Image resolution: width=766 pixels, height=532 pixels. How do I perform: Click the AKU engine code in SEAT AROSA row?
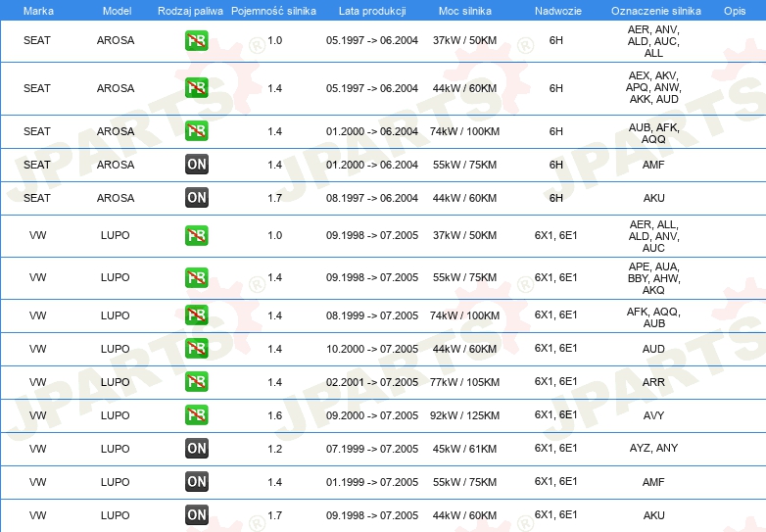coord(653,198)
